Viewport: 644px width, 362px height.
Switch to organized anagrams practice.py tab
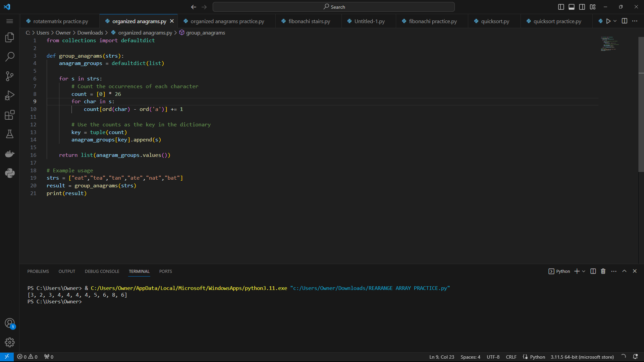(x=227, y=21)
